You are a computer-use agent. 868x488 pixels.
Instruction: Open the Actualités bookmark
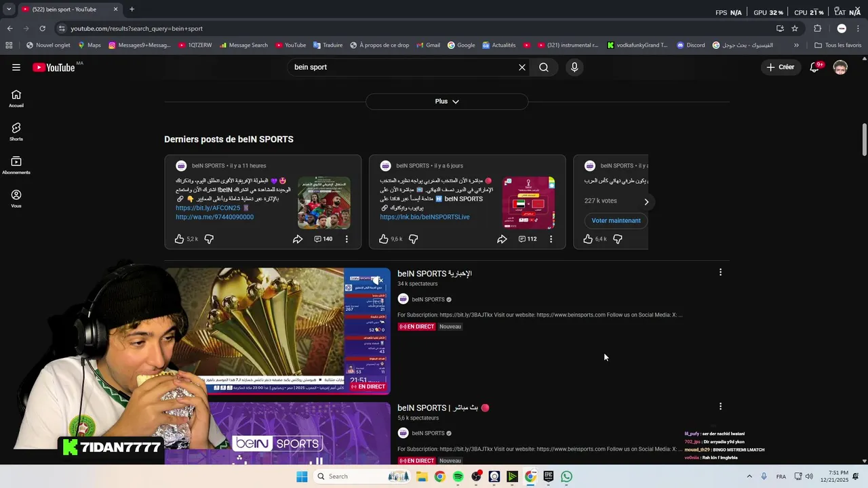point(499,45)
